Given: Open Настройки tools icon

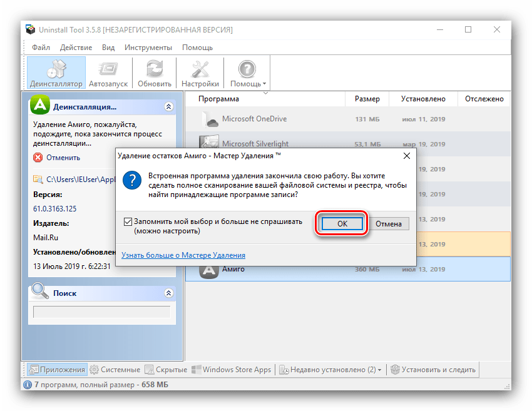Looking at the screenshot, I should [200, 69].
